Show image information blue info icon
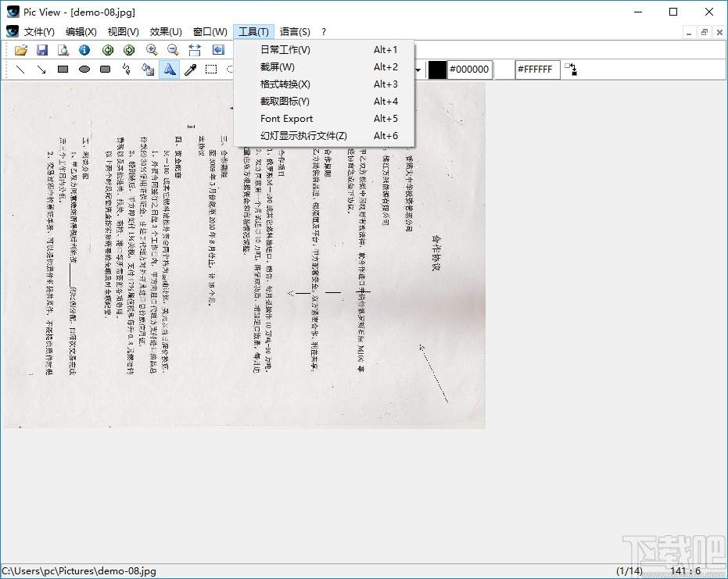 (84, 50)
